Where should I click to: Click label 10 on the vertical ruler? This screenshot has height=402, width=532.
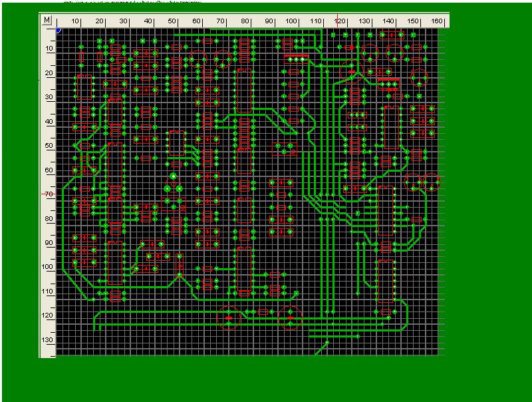tap(49, 49)
